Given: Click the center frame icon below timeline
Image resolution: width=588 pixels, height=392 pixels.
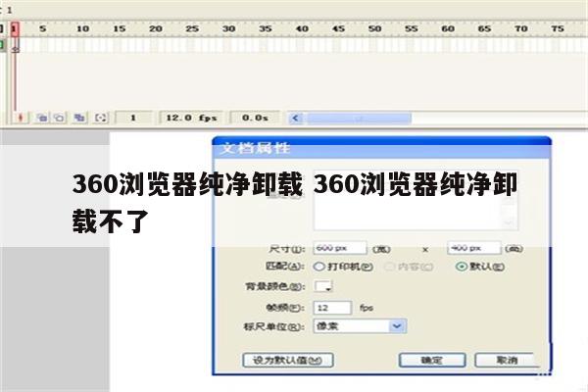Looking at the screenshot, I should click(x=21, y=119).
